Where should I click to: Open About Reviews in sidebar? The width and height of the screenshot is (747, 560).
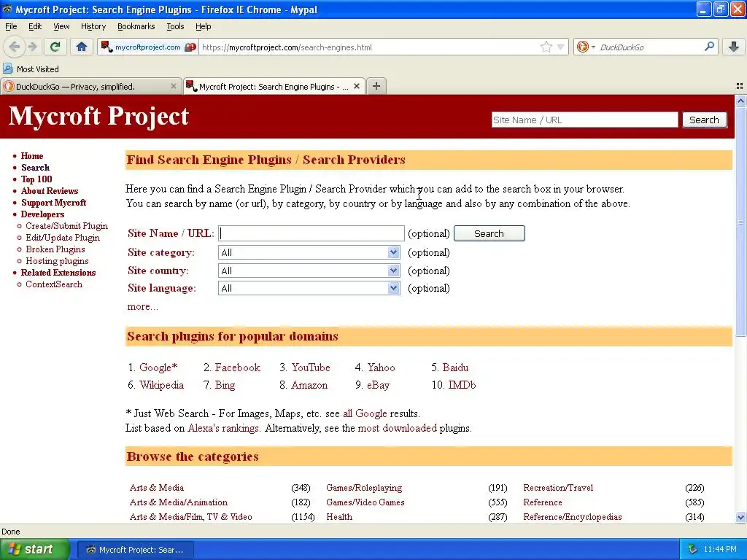pyautogui.click(x=50, y=191)
